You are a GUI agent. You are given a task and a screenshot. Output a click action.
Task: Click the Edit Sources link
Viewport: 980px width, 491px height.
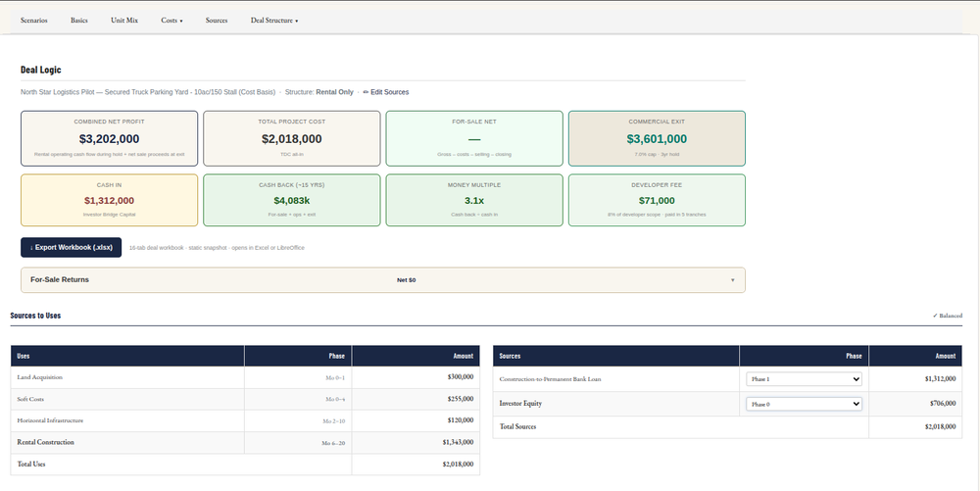[386, 92]
